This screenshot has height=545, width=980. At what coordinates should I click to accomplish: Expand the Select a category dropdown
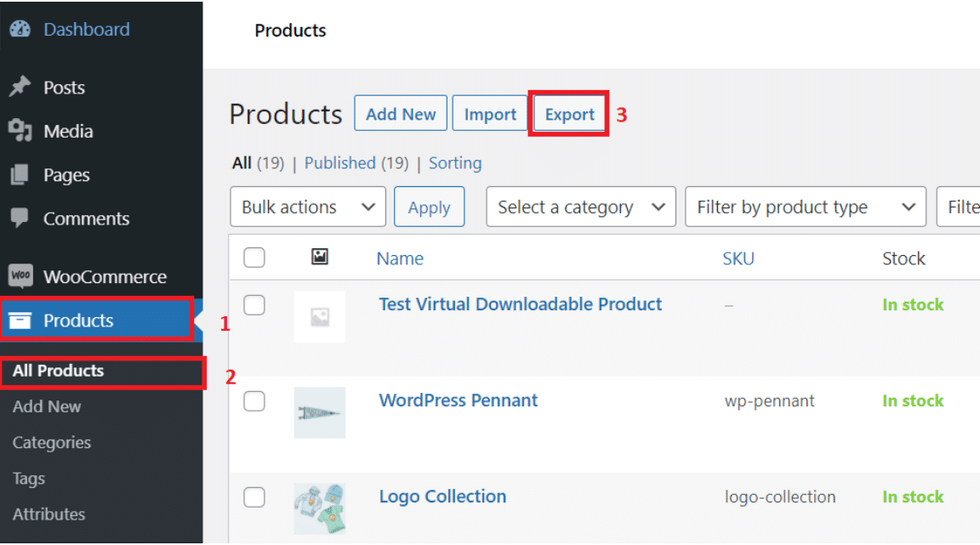coord(581,207)
